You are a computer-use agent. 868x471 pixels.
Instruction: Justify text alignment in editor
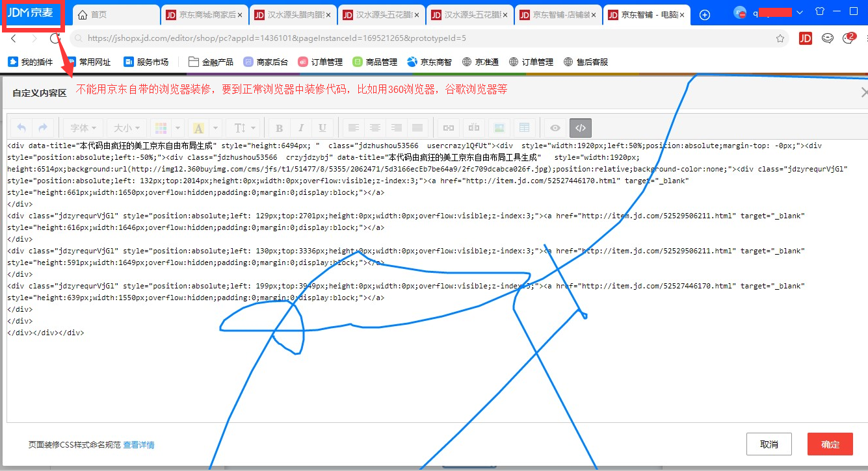click(x=417, y=128)
